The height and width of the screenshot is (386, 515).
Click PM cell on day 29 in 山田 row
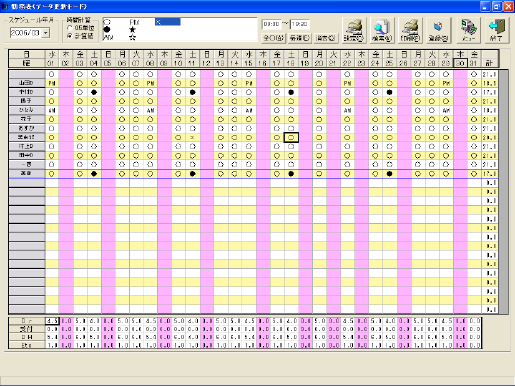[446, 83]
